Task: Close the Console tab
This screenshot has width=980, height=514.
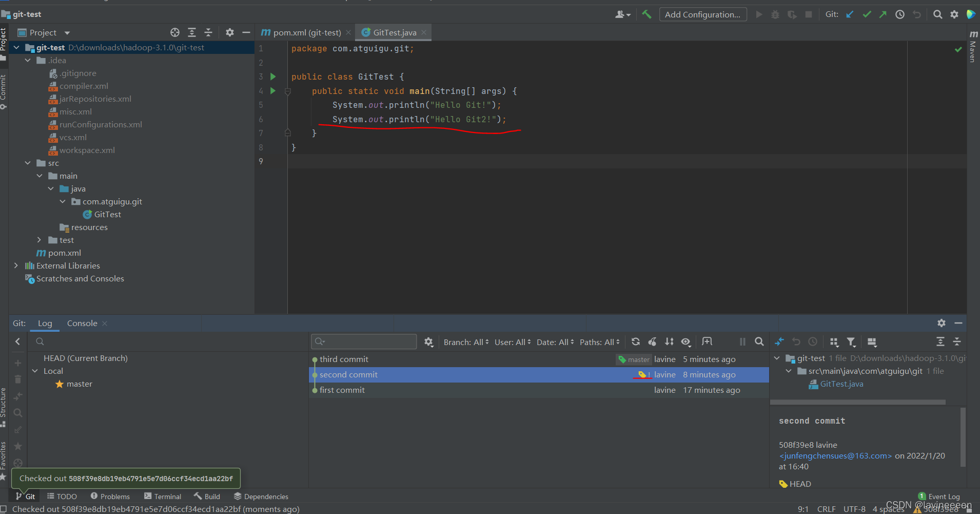Action: (x=105, y=323)
